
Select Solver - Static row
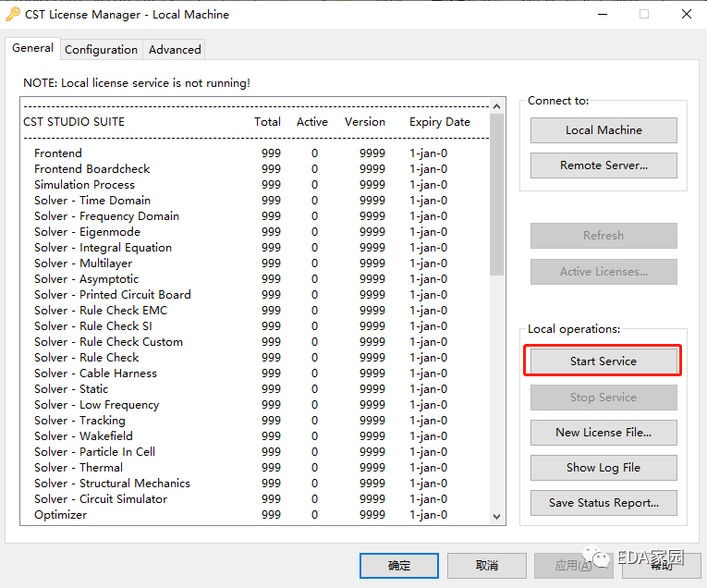point(240,389)
